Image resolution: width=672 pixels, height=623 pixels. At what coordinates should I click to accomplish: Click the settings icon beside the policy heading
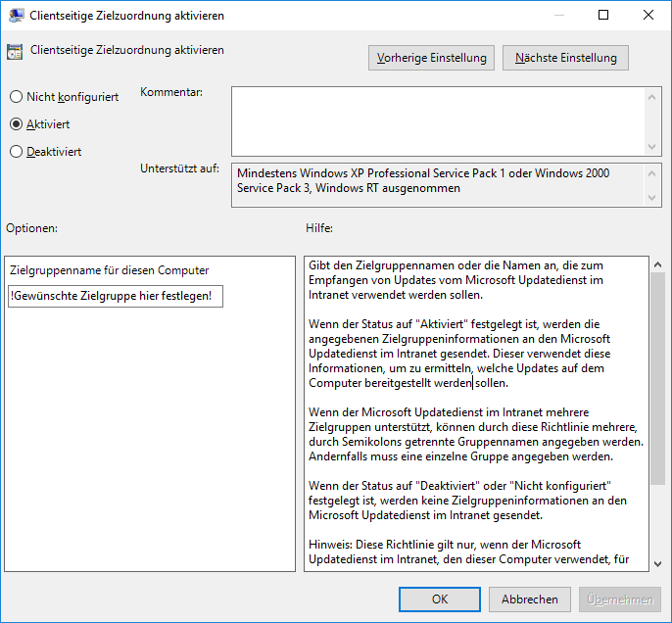pyautogui.click(x=16, y=52)
